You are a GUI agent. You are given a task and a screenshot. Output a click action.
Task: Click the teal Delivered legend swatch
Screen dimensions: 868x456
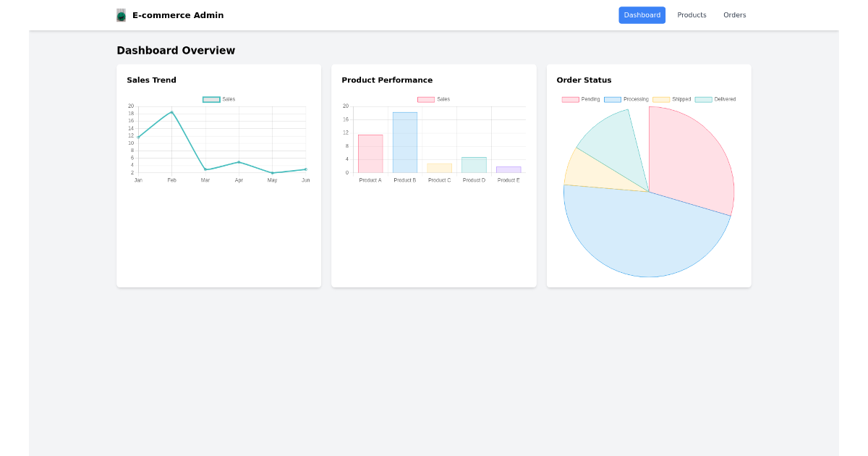[x=702, y=99]
